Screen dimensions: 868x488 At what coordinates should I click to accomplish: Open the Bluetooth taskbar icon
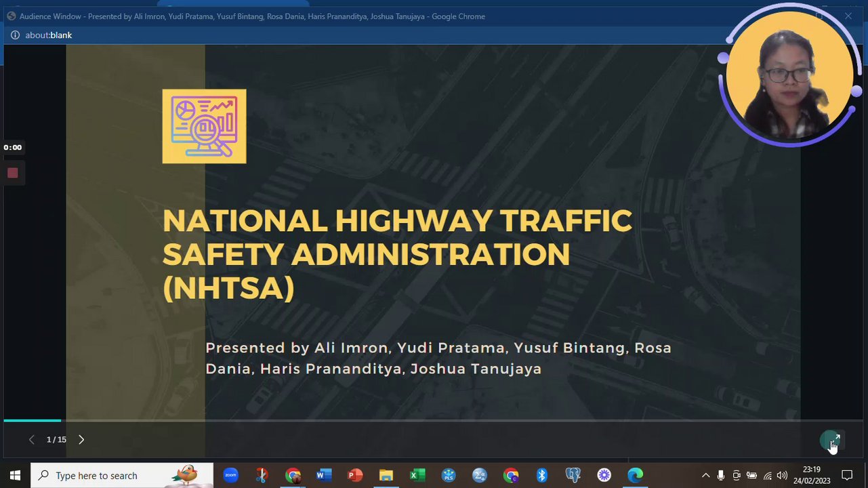[542, 475]
